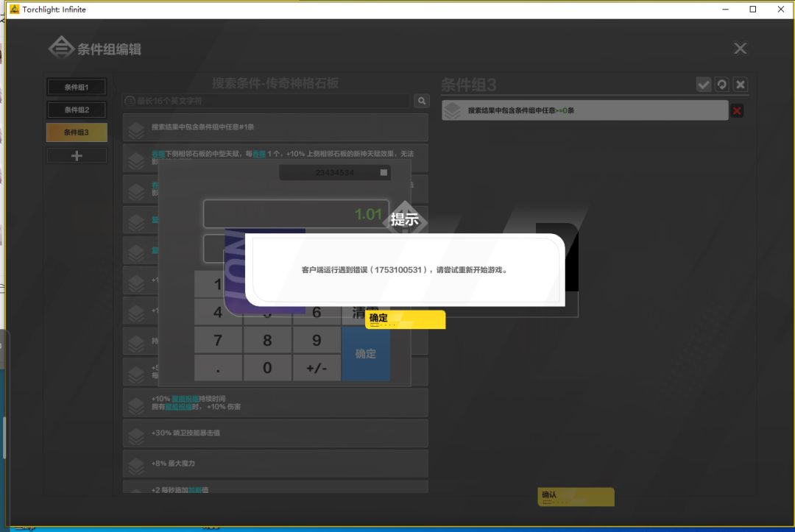Click the 7 key on the number pad
This screenshot has width=795, height=532.
[218, 340]
